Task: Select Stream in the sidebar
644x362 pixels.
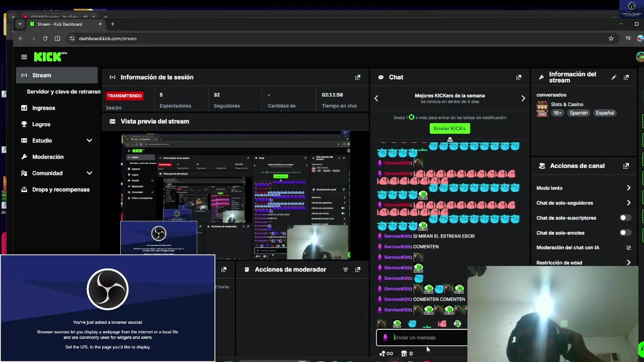Action: click(x=56, y=75)
